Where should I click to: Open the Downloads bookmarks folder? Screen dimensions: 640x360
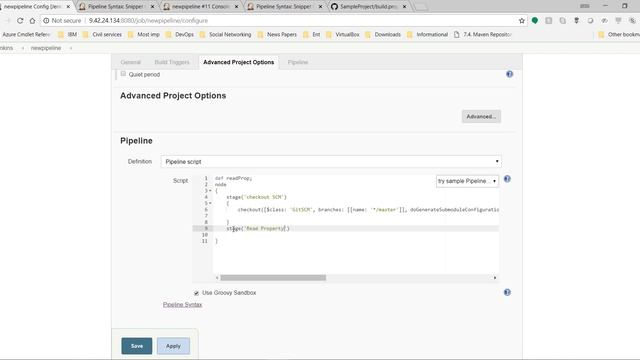click(x=383, y=35)
